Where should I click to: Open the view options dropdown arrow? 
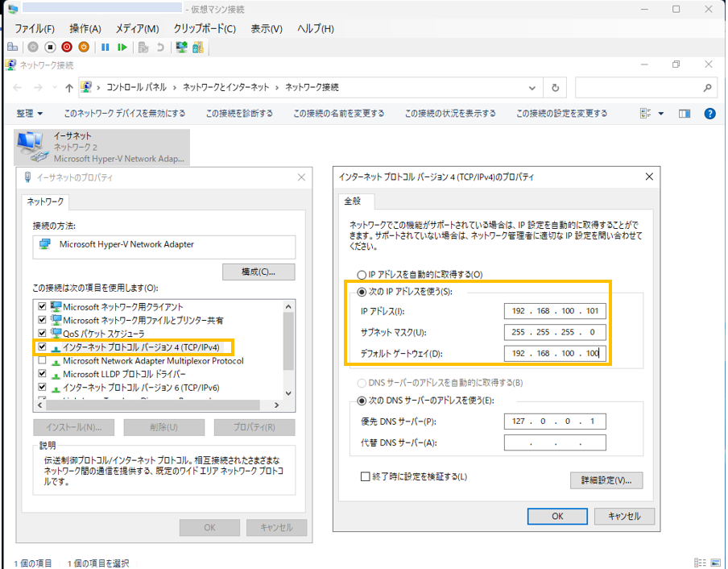pos(661,114)
